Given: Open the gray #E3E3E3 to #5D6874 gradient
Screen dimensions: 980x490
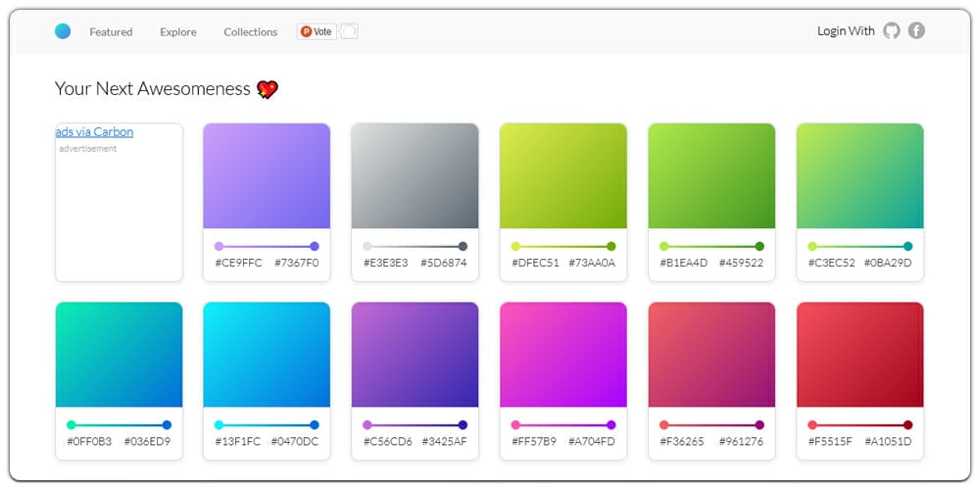Looking at the screenshot, I should point(415,176).
